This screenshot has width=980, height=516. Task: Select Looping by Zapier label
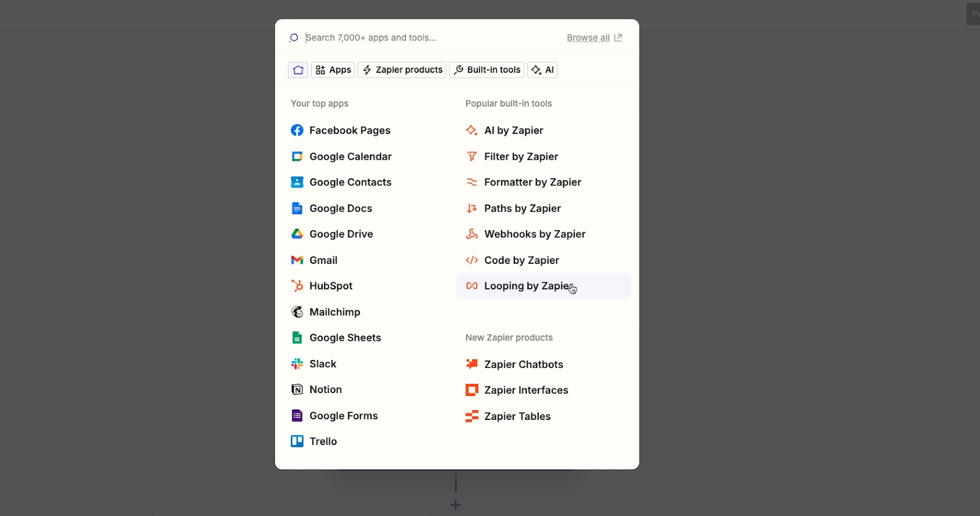[529, 286]
